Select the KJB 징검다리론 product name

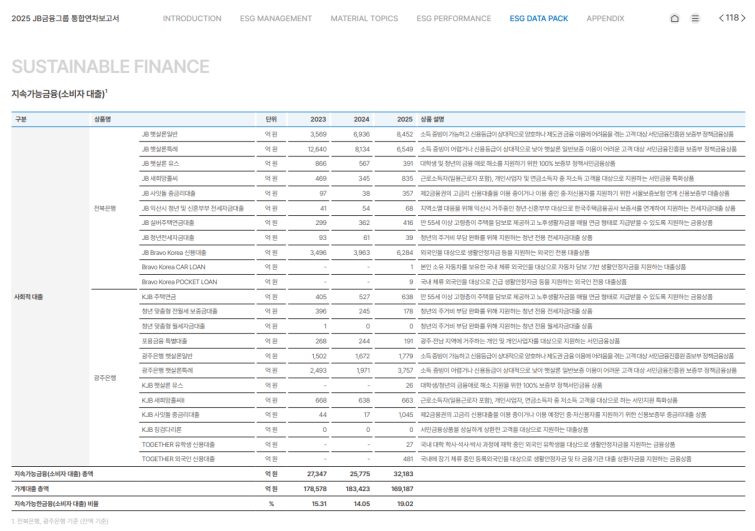[x=161, y=430]
